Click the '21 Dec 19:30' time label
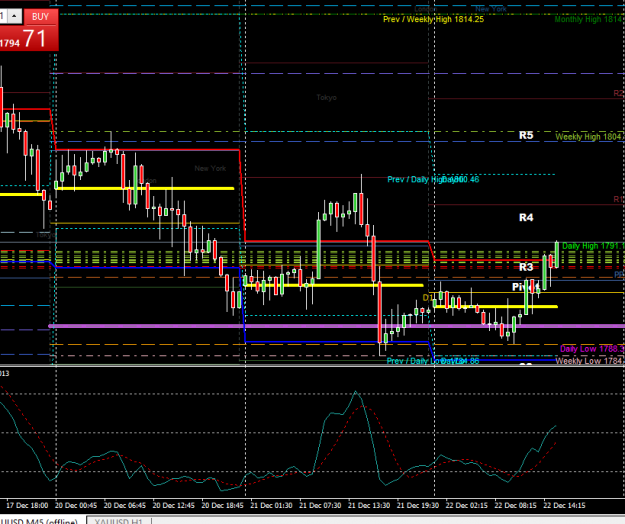The width and height of the screenshot is (625, 524). [418, 506]
